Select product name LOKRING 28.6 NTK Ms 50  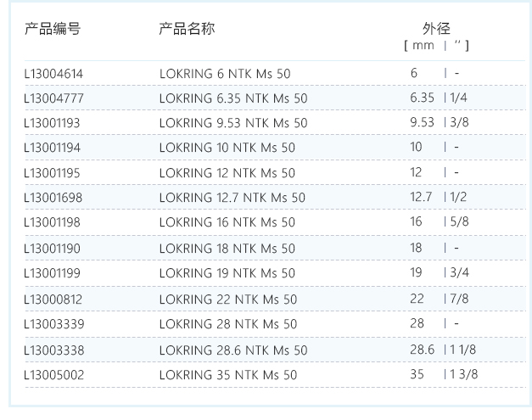[233, 350]
